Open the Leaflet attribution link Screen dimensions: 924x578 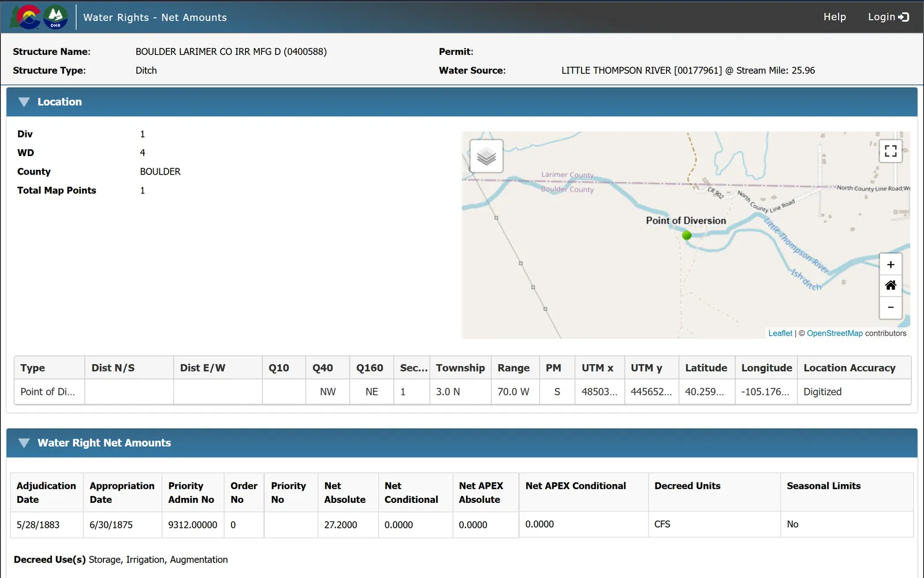780,333
